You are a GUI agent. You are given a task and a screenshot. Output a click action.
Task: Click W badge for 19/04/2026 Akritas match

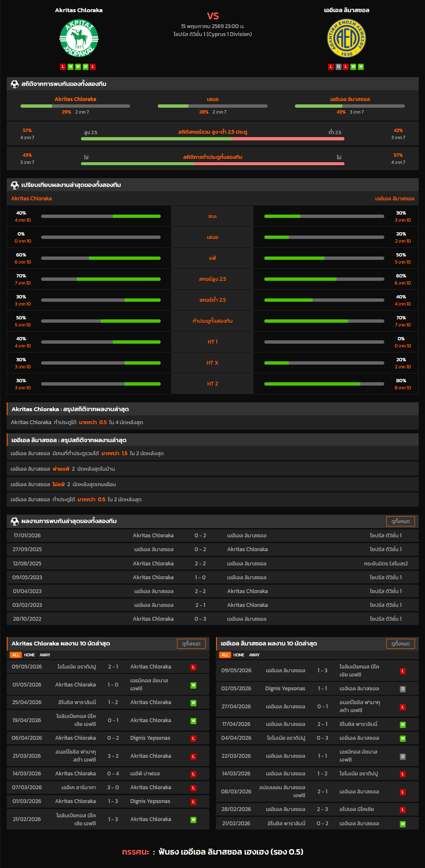pos(193,721)
